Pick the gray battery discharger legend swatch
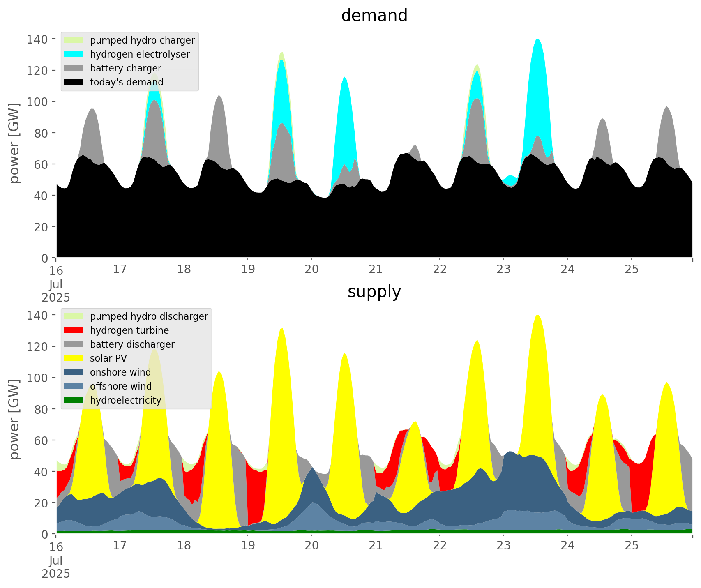Viewport: 701px width, 588px height. 74,344
